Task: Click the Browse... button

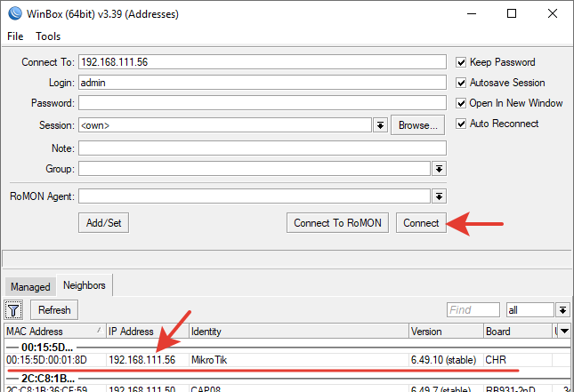Action: click(417, 125)
